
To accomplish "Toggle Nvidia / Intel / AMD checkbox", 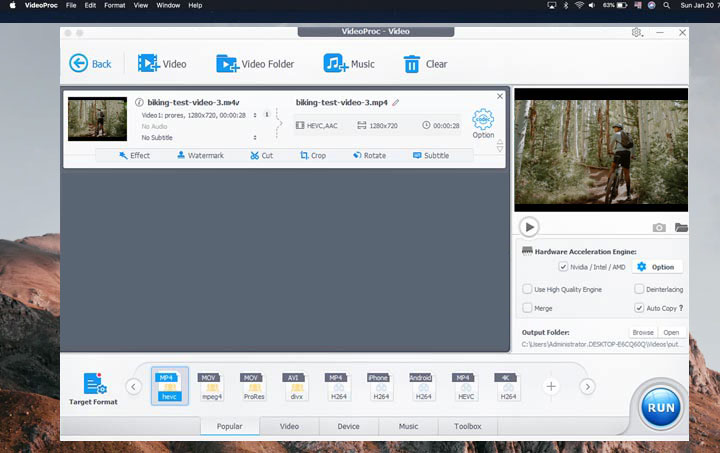I will pos(564,267).
